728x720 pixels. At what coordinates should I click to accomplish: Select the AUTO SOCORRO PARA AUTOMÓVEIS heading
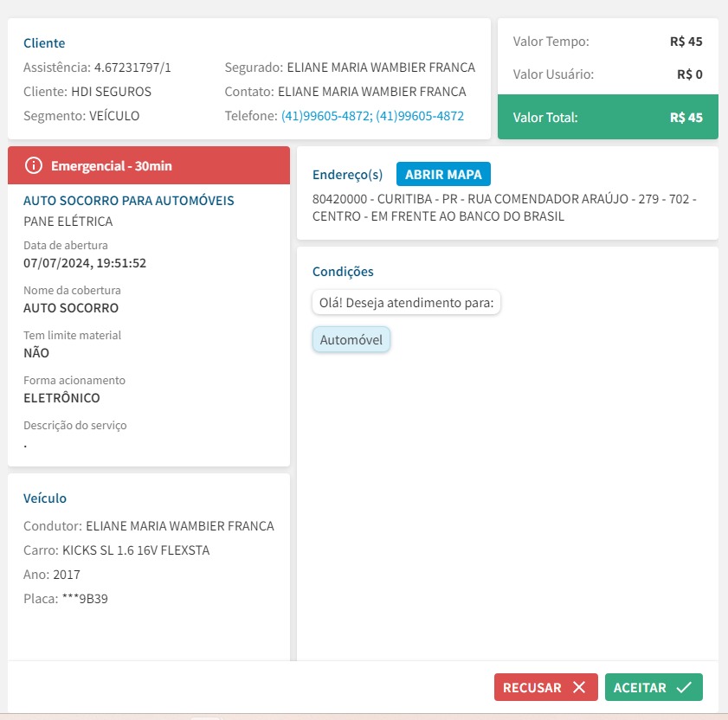coord(129,201)
